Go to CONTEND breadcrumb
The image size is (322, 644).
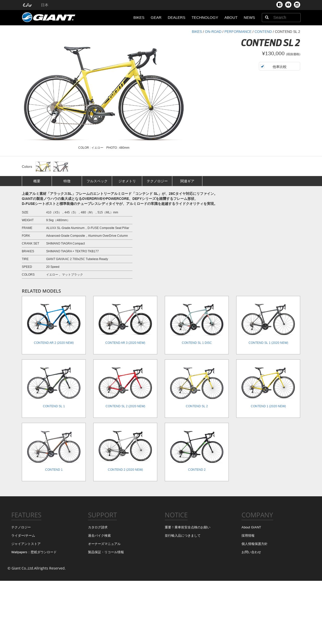[x=263, y=32]
